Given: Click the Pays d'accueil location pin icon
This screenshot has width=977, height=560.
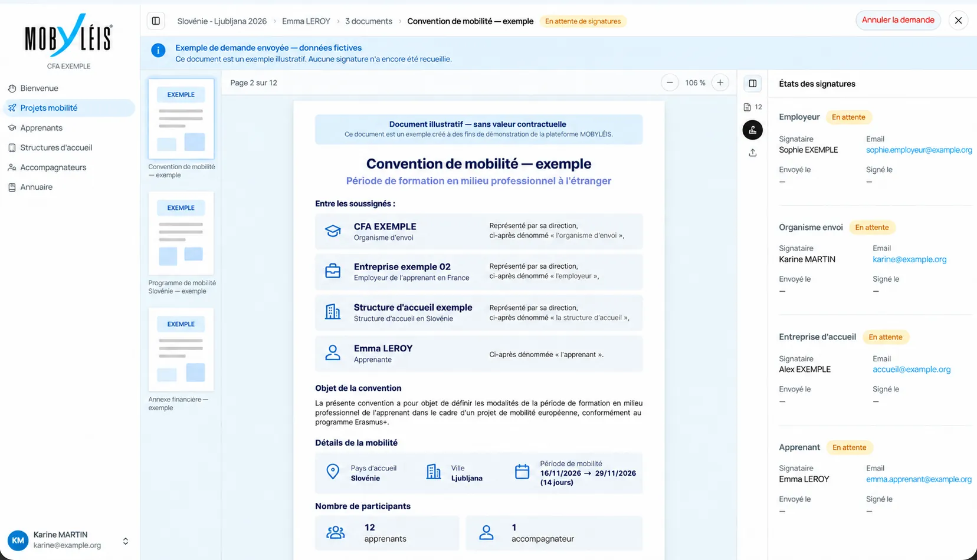Looking at the screenshot, I should point(333,472).
